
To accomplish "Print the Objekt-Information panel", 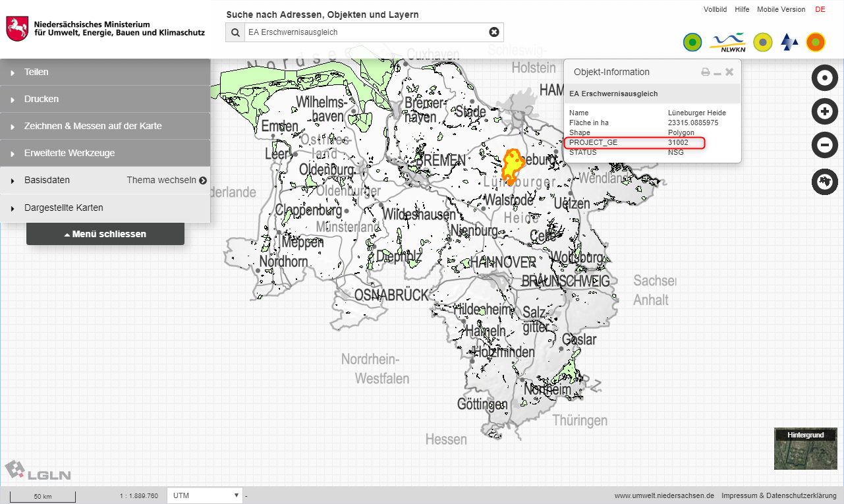I will click(x=705, y=72).
